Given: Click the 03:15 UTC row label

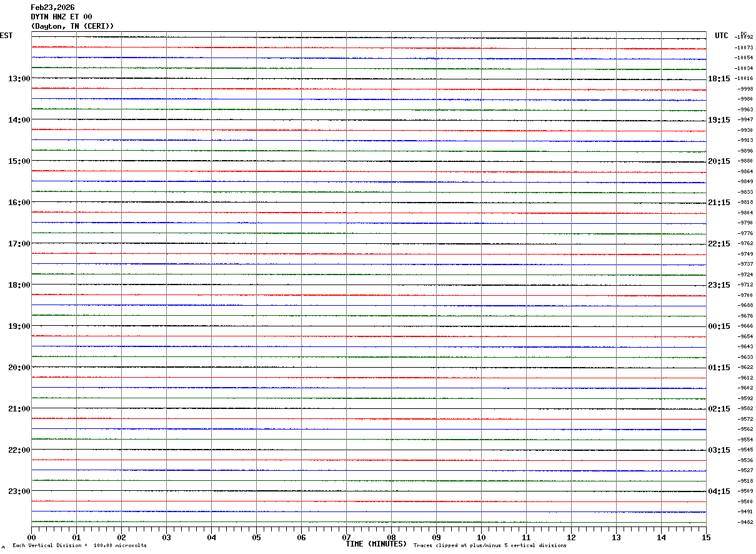Looking at the screenshot, I should point(719,450).
